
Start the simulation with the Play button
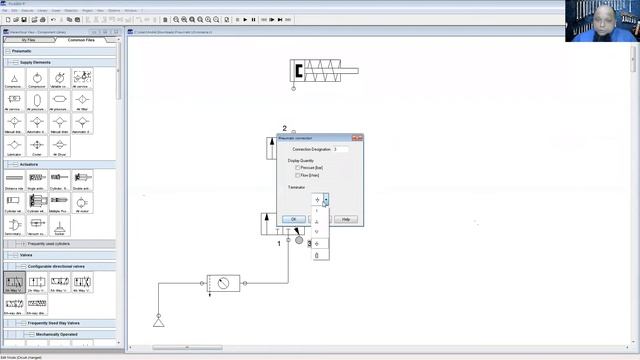tap(245, 20)
